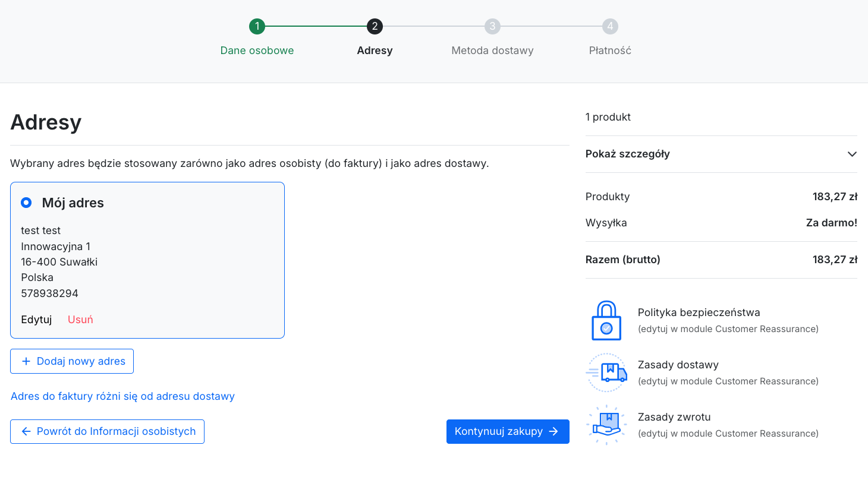Click the Polska country line

pos(37,277)
